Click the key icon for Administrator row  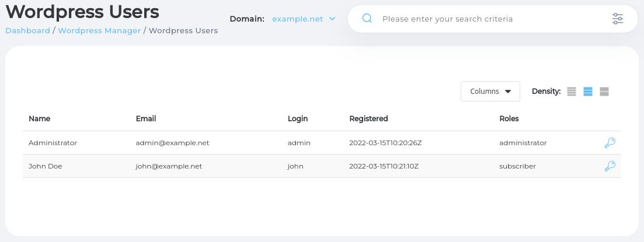click(x=610, y=143)
